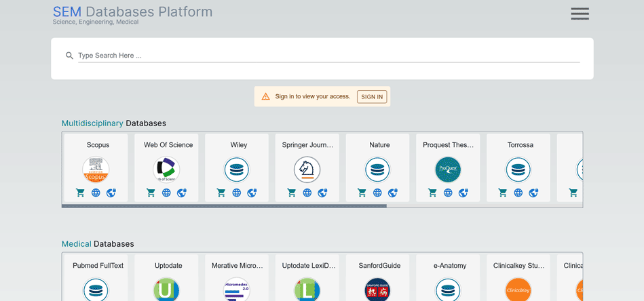Click Scopus locked-globe remote access icon

pyautogui.click(x=111, y=193)
